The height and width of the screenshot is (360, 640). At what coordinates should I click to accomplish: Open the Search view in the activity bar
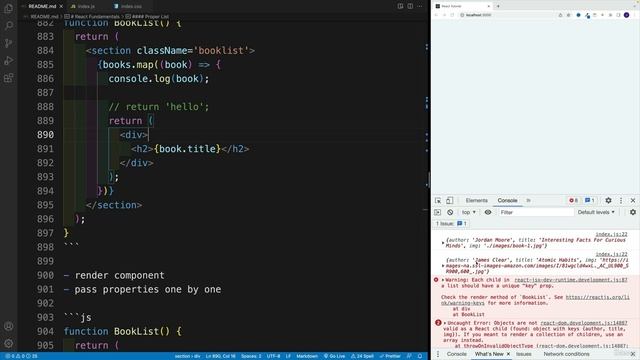(8, 25)
